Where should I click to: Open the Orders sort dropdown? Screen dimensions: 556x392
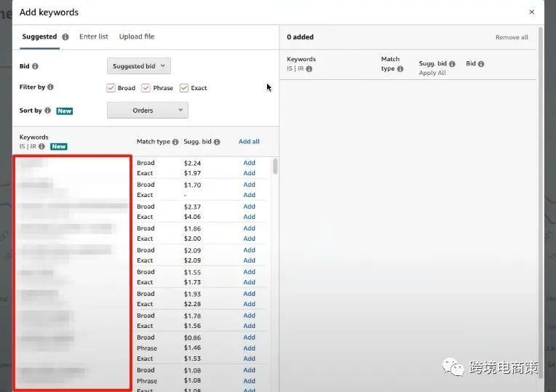pyautogui.click(x=148, y=111)
